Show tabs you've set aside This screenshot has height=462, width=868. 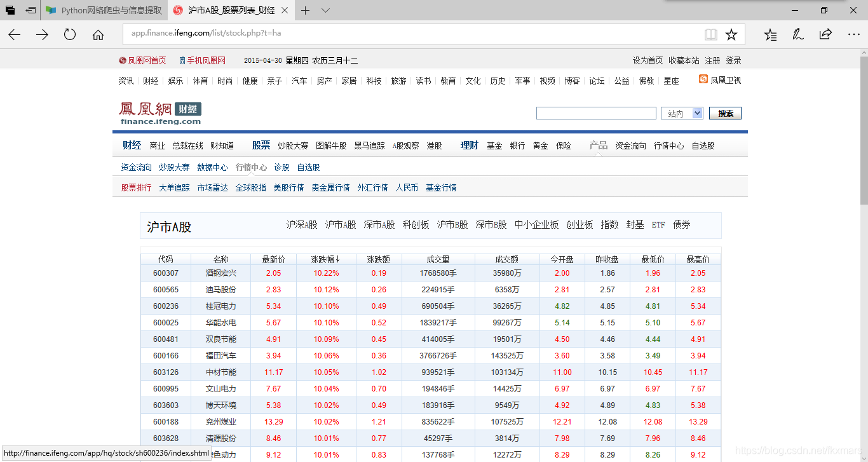[10, 10]
